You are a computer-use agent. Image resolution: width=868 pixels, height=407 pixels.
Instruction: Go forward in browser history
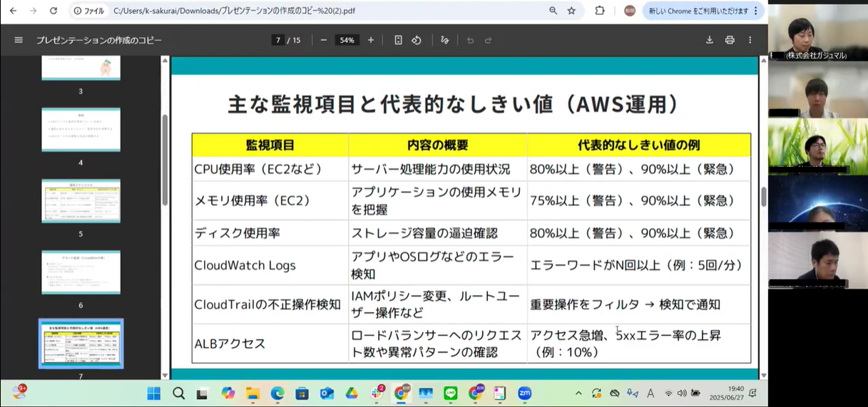click(33, 11)
